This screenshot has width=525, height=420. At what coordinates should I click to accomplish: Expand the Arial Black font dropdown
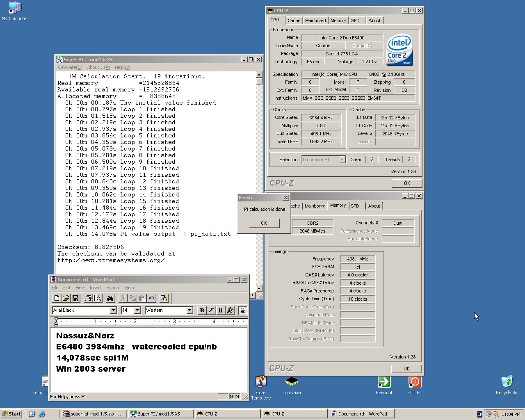[113, 310]
